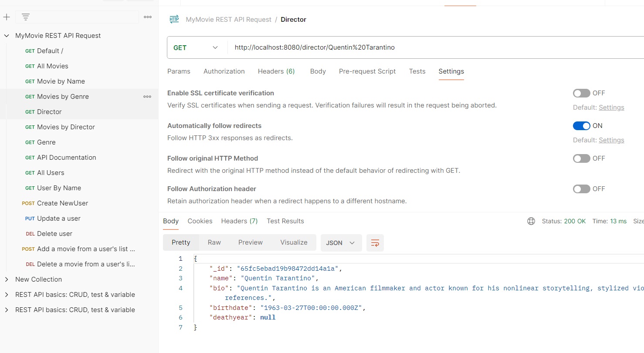Click the request URL input field
Image resolution: width=644 pixels, height=353 pixels.
[436, 48]
